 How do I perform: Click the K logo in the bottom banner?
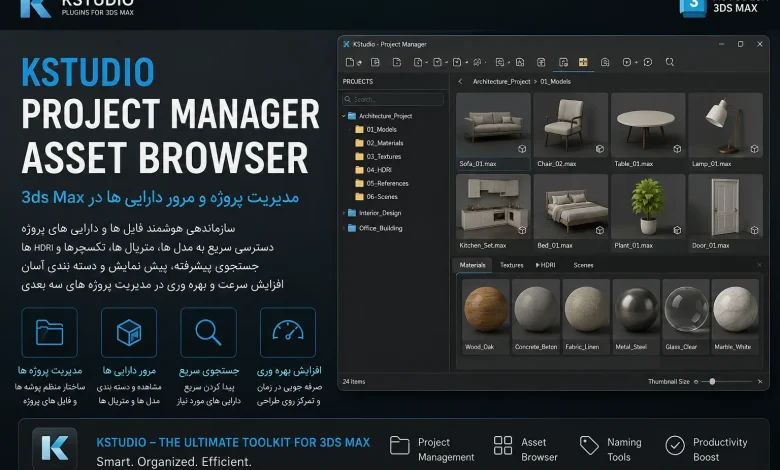click(x=55, y=448)
